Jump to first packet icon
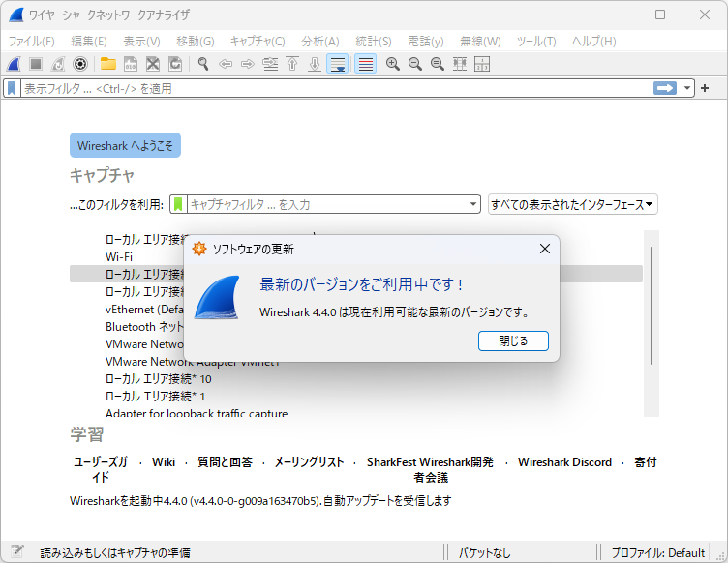 click(292, 64)
